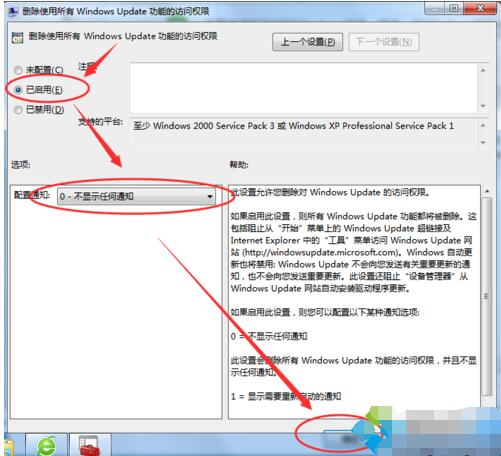
Task: Click the 上一个设置(P) button
Action: pyautogui.click(x=307, y=42)
